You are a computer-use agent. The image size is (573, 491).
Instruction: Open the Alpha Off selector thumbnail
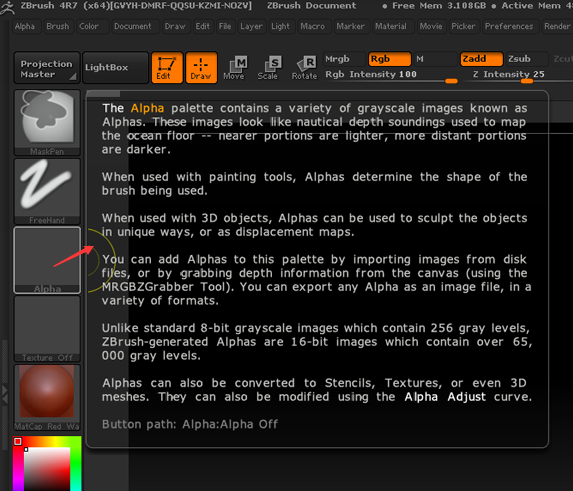[x=47, y=260]
